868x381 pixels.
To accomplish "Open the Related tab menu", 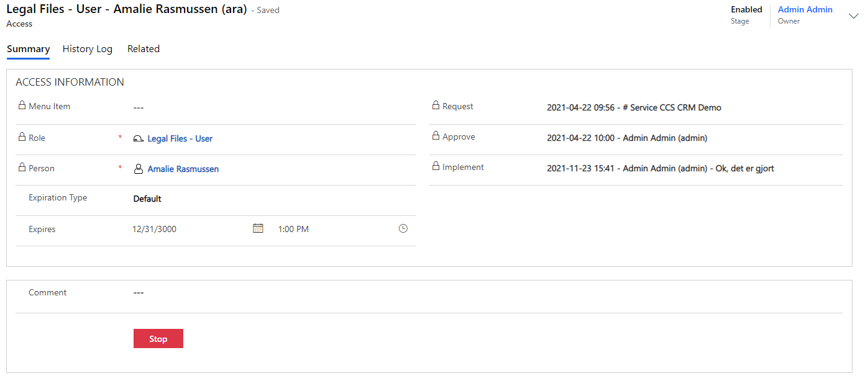I will point(144,49).
